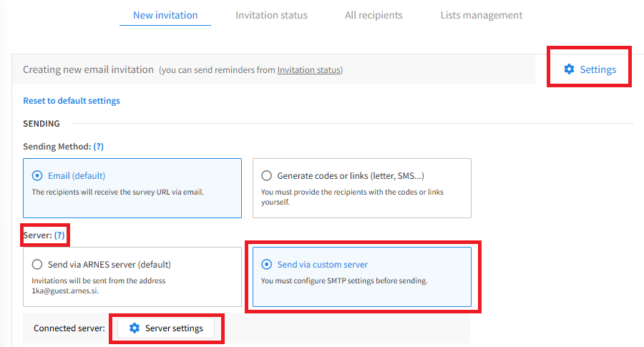Switch to the New invitation tab
This screenshot has height=347, width=644.
tap(165, 15)
